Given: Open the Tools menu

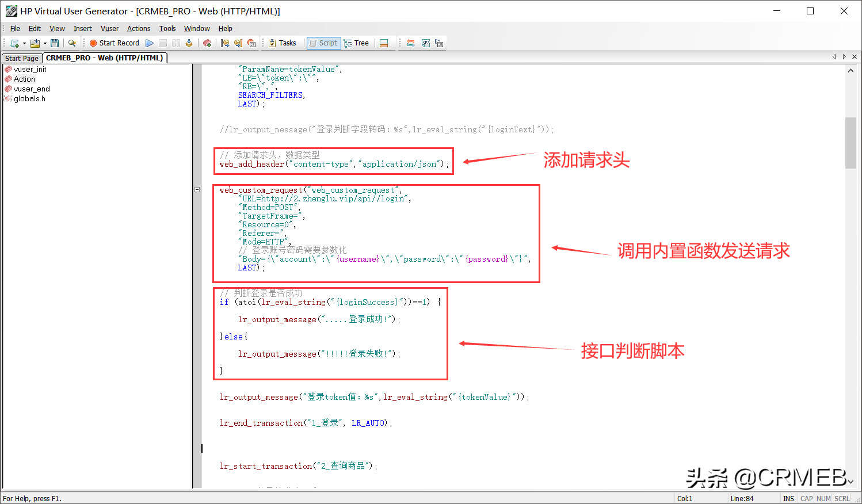Looking at the screenshot, I should (x=167, y=29).
